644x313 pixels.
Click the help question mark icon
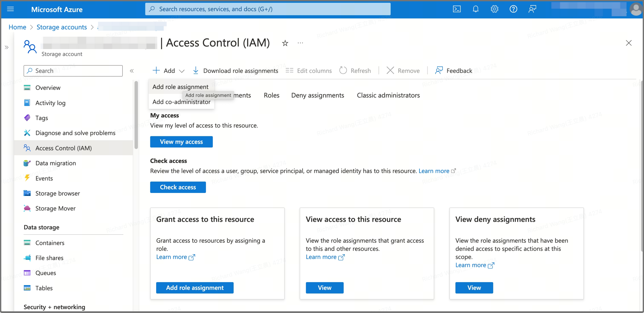[513, 9]
